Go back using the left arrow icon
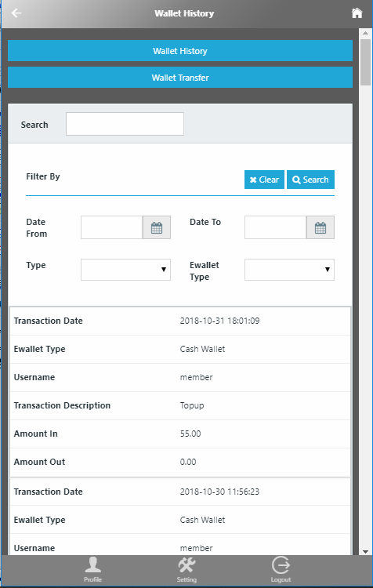Screen dimensions: 373x588 point(16,13)
